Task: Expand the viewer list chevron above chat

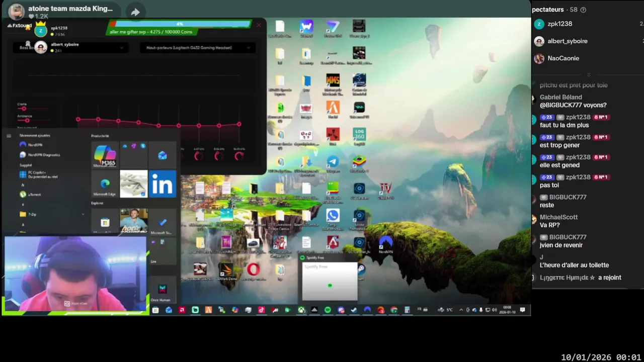Action: pos(588,75)
